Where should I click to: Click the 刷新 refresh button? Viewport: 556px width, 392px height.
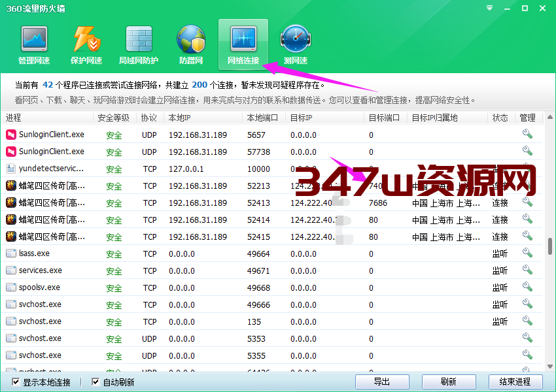coord(449,382)
